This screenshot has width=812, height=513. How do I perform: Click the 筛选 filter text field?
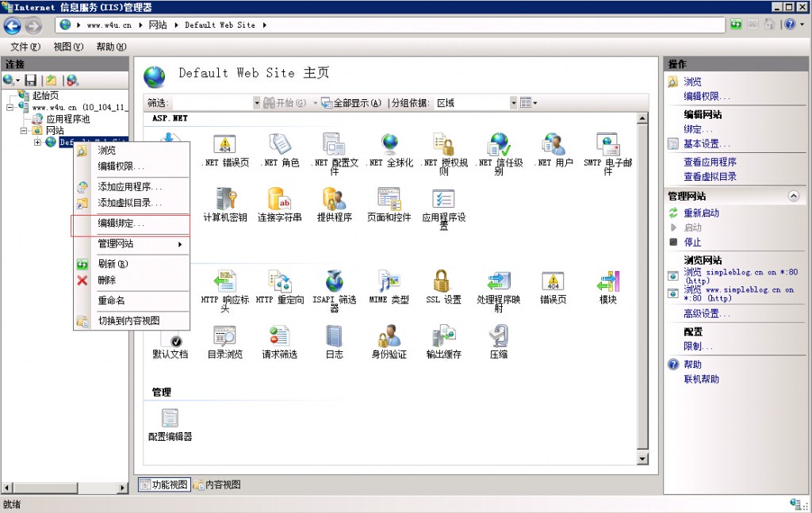[211, 103]
